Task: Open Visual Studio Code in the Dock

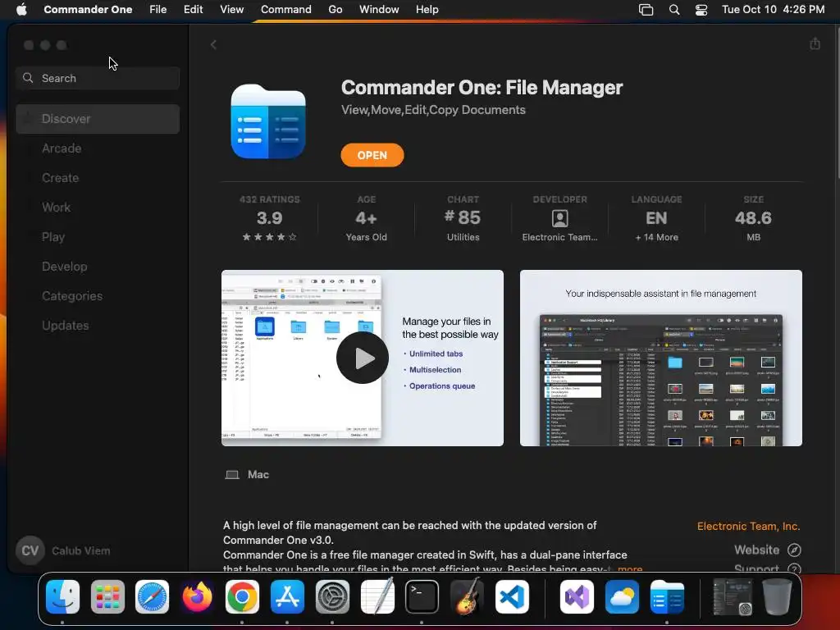Action: pyautogui.click(x=512, y=597)
